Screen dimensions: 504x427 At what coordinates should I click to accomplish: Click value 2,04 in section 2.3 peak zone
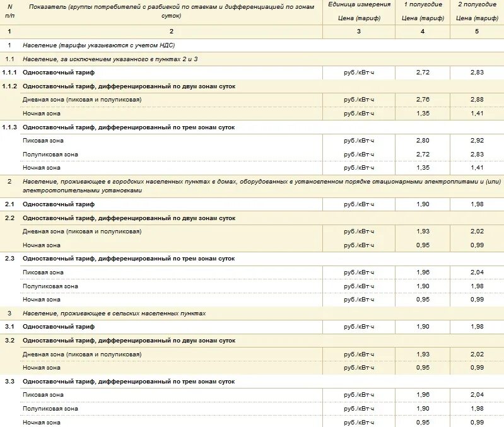click(x=477, y=272)
